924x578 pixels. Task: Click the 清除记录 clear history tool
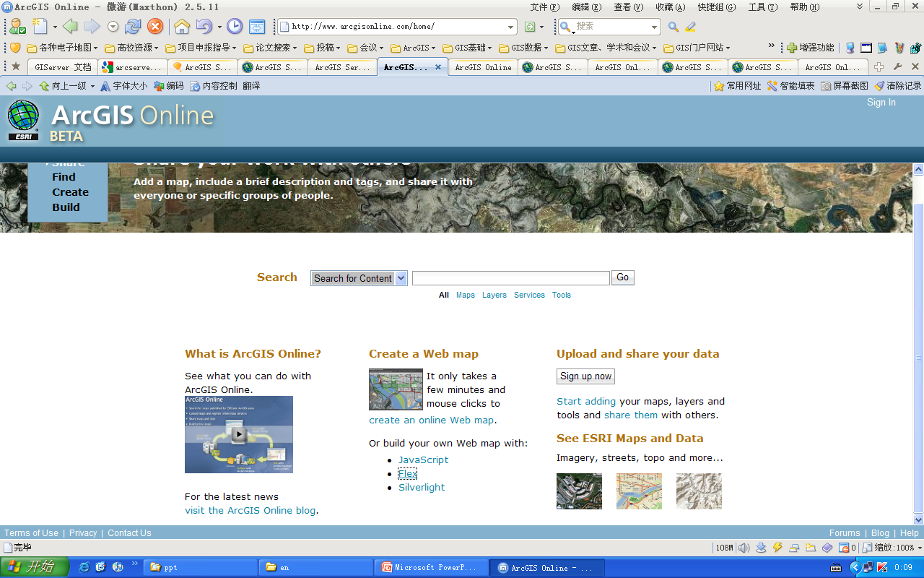click(x=897, y=85)
